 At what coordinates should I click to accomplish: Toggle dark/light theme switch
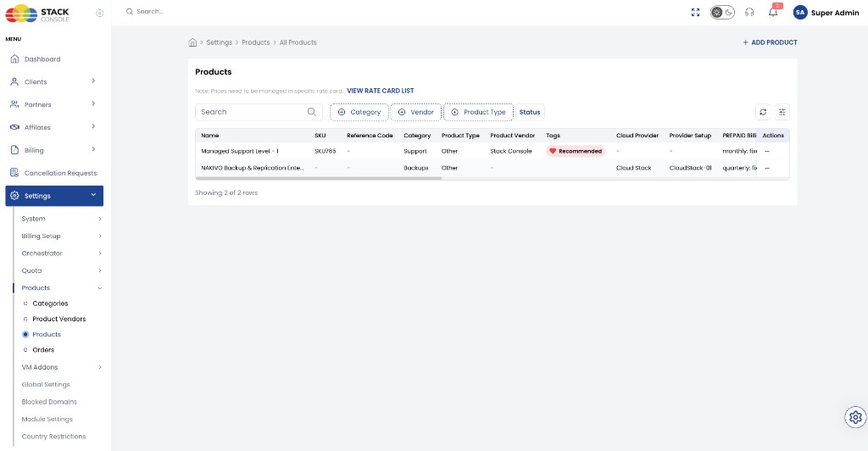722,12
